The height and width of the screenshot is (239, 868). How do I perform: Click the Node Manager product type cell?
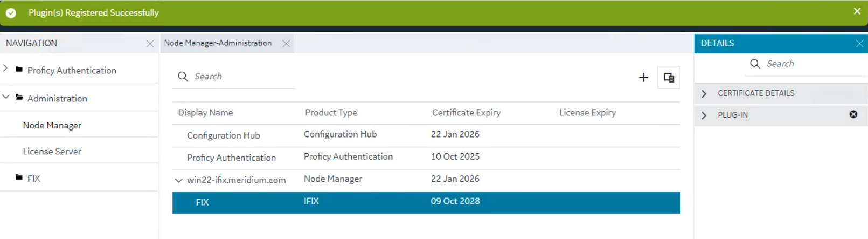click(332, 179)
